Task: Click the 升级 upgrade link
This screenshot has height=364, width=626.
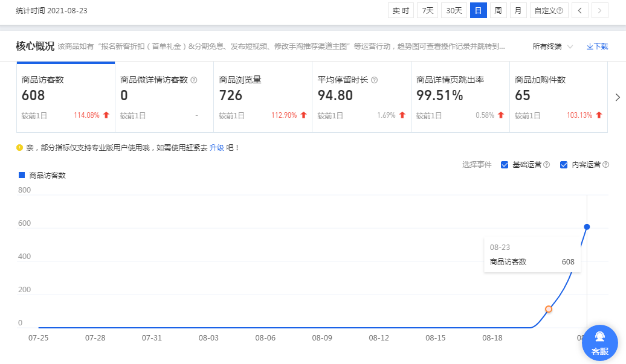Action: (216, 147)
